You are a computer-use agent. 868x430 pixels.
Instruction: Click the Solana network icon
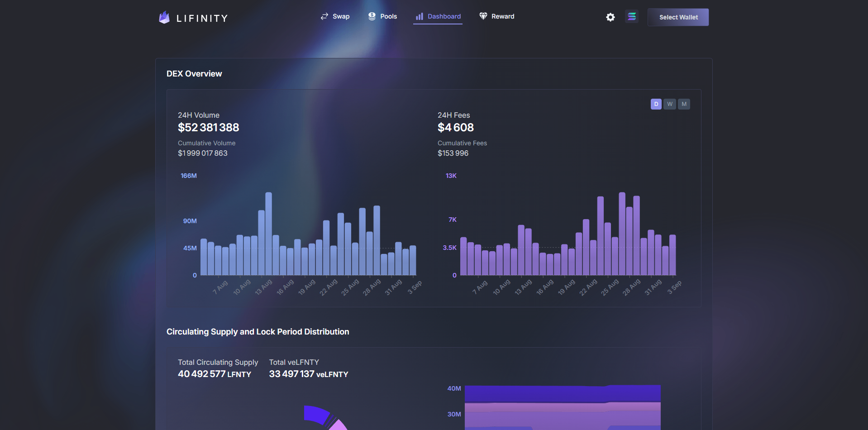(632, 17)
